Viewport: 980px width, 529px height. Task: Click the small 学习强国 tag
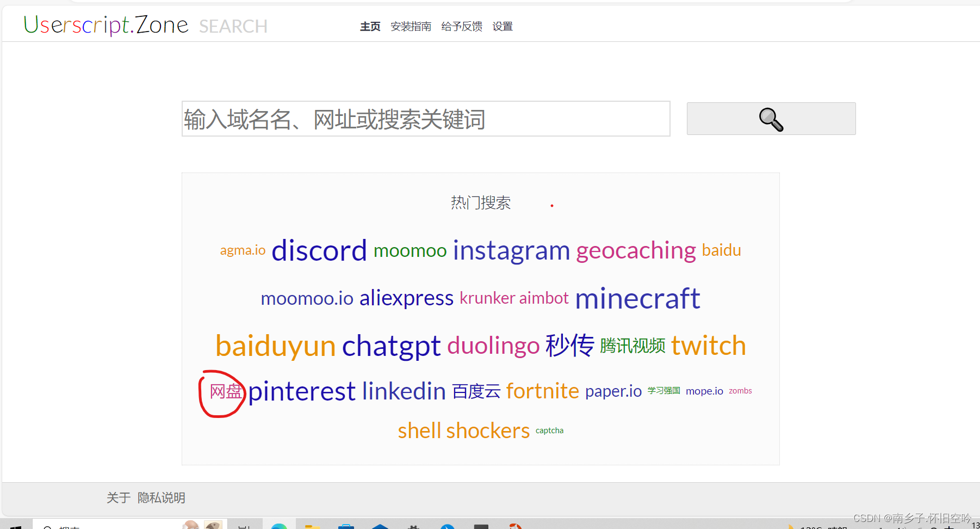[x=664, y=391]
